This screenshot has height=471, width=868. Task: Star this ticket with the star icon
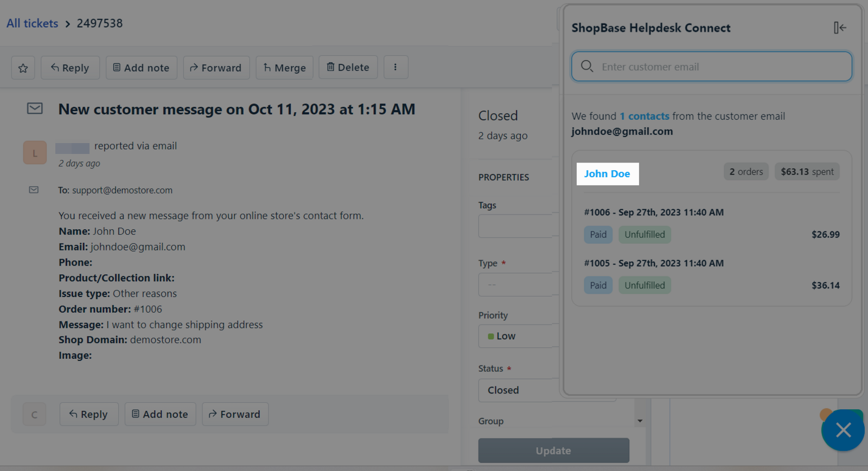(23, 68)
